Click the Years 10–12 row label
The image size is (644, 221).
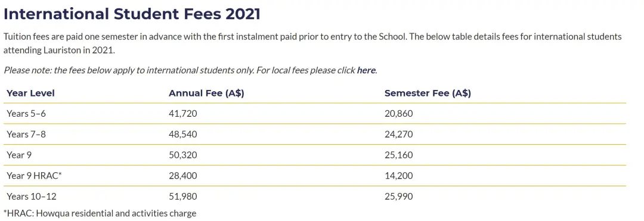[x=31, y=197]
